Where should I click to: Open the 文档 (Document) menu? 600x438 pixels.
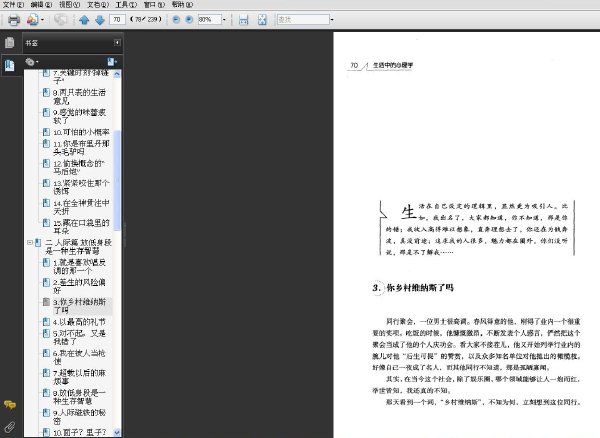coord(98,5)
